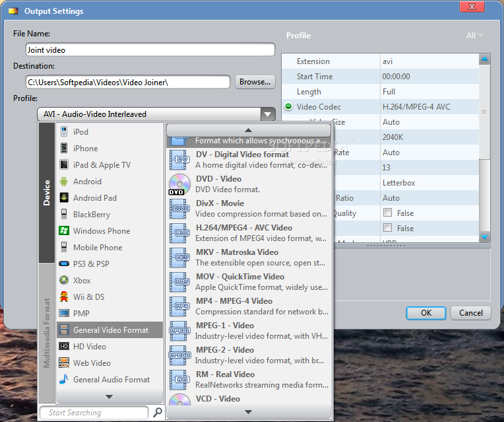Click the Wii & DS Mario icon
Image resolution: width=504 pixels, height=422 pixels.
(64, 297)
